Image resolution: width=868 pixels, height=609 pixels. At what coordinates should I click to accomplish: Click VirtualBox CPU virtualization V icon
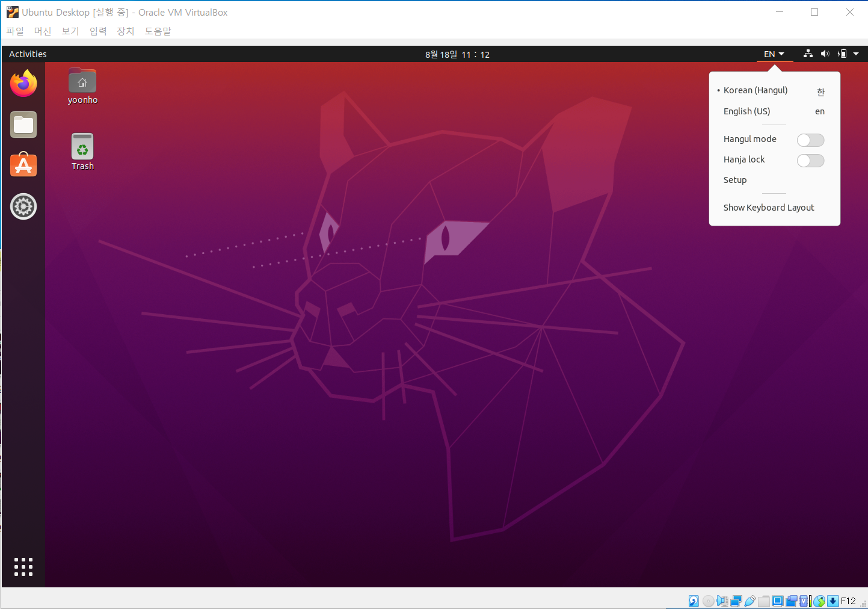(804, 601)
